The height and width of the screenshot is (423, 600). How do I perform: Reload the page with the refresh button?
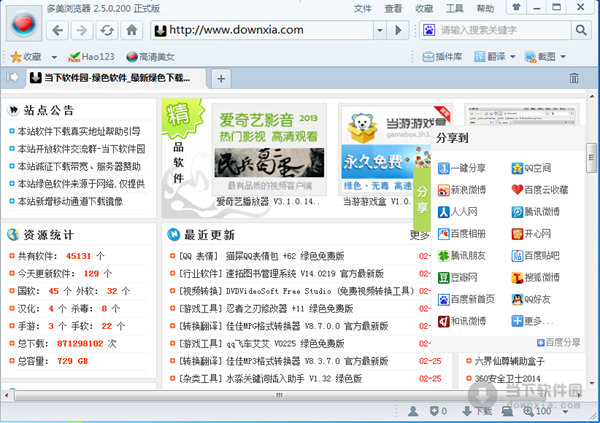point(107,30)
